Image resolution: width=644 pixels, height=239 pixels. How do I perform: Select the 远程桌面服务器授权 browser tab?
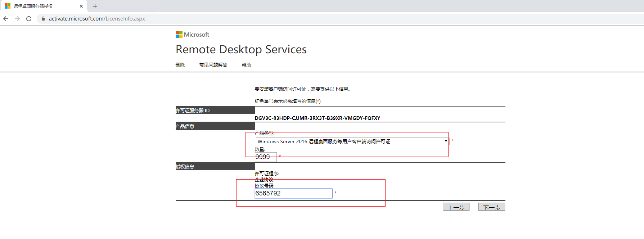[40, 6]
